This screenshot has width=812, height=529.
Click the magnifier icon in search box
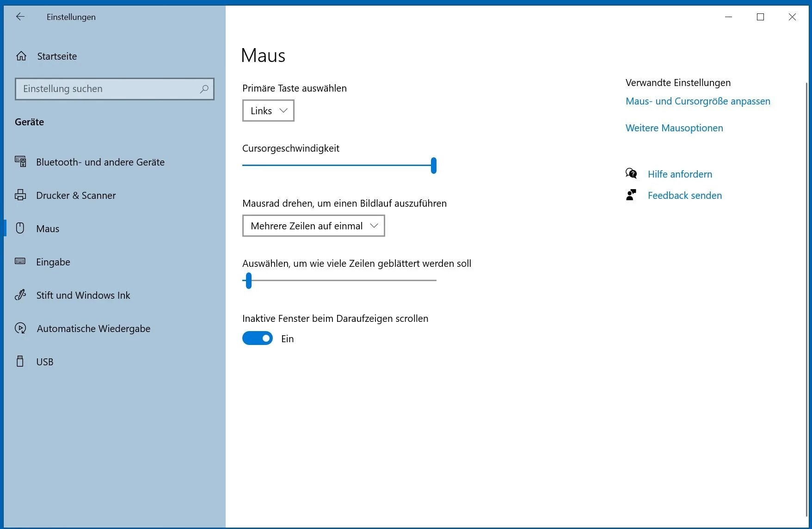click(x=204, y=89)
